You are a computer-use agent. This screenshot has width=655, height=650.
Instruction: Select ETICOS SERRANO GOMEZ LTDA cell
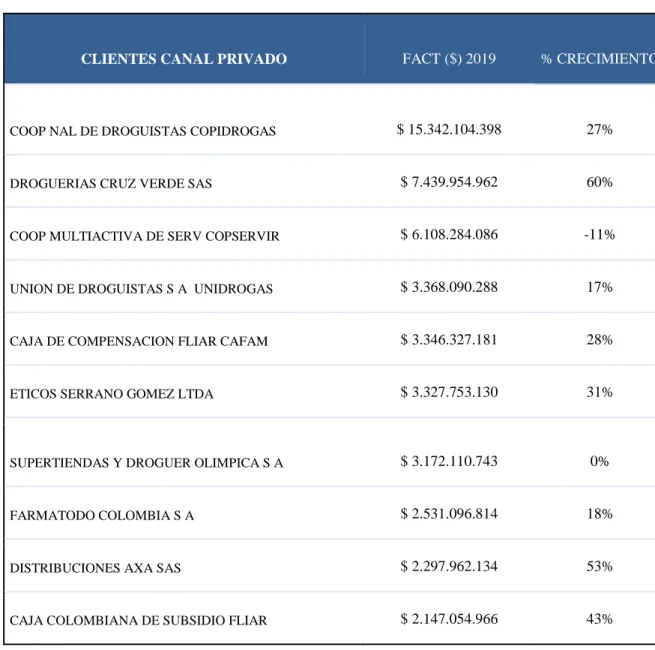112,394
